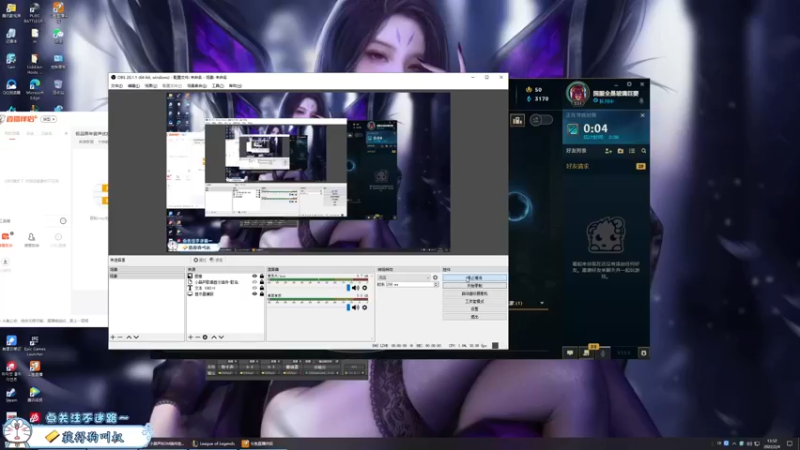The image size is (800, 450).
Task: Toggle visibility of the image source
Action: click(x=255, y=276)
